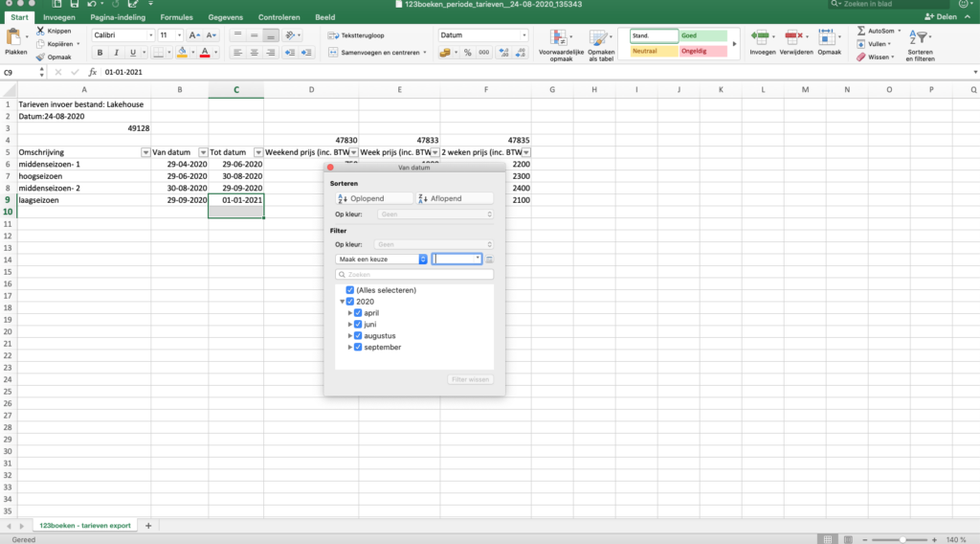Open Samenvoegen en centreren dropdown arrow

pyautogui.click(x=424, y=53)
